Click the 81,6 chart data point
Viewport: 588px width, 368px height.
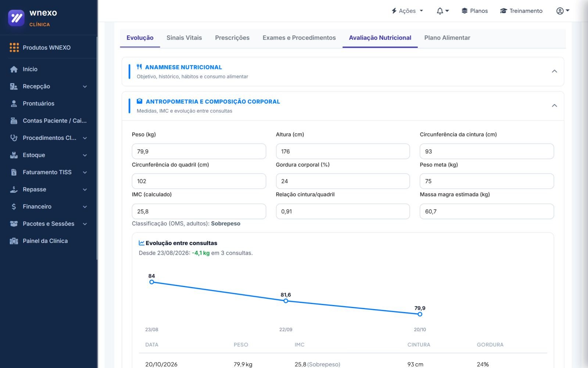coord(286,301)
